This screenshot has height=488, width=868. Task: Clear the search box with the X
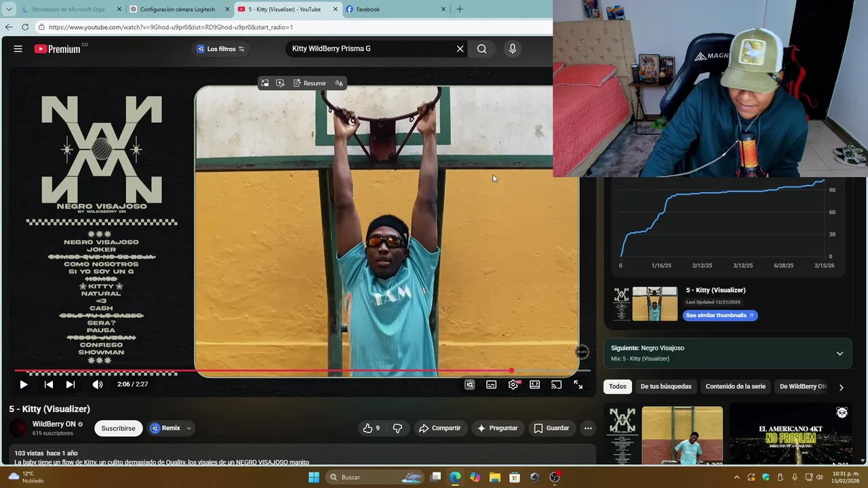[x=460, y=49]
